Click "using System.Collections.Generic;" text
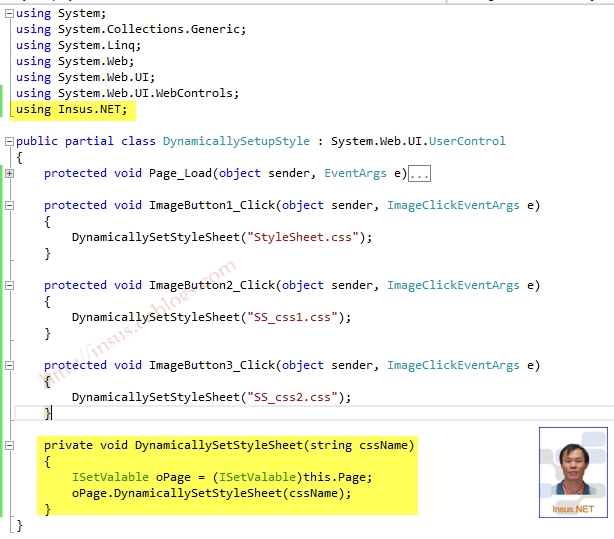 131,29
